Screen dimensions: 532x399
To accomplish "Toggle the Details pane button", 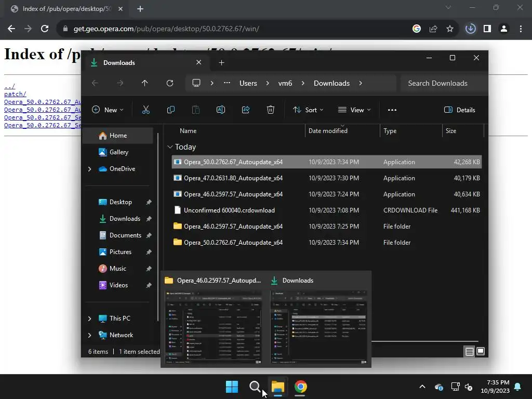I will pyautogui.click(x=460, y=110).
